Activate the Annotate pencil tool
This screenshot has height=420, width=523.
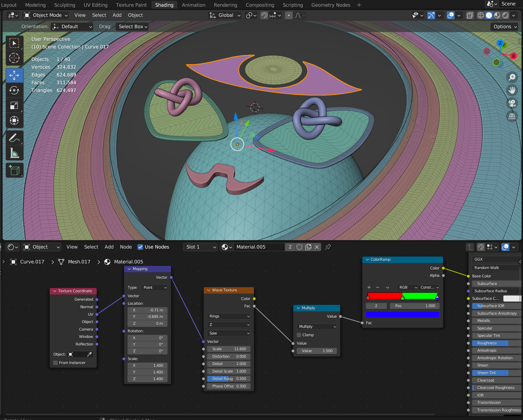click(14, 138)
